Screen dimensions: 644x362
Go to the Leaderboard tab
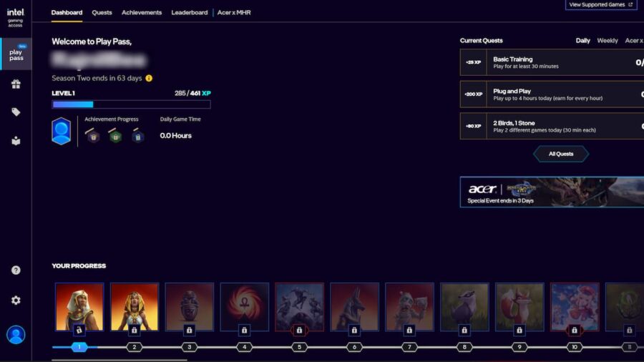coord(190,12)
